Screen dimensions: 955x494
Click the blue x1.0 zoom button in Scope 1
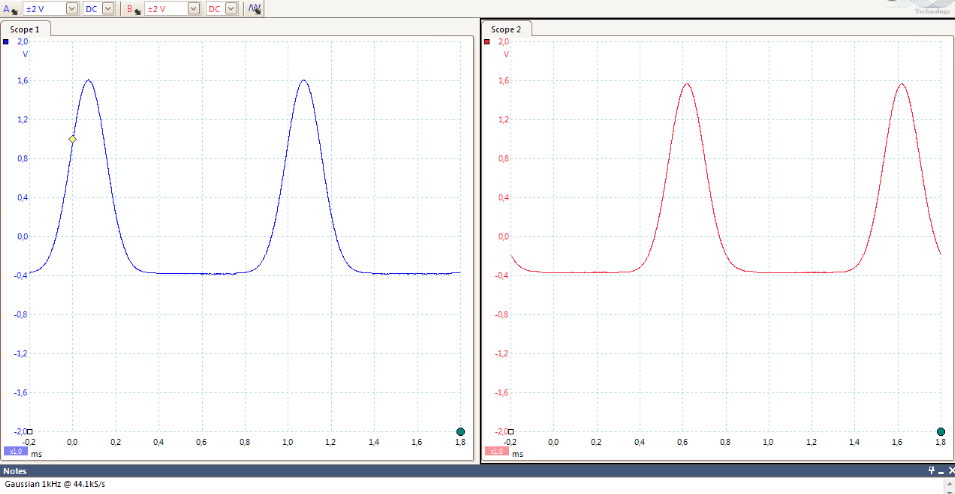(16, 451)
